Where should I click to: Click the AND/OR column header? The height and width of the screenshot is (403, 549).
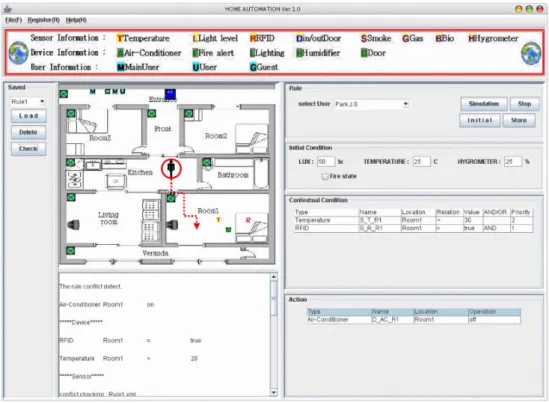pyautogui.click(x=496, y=212)
